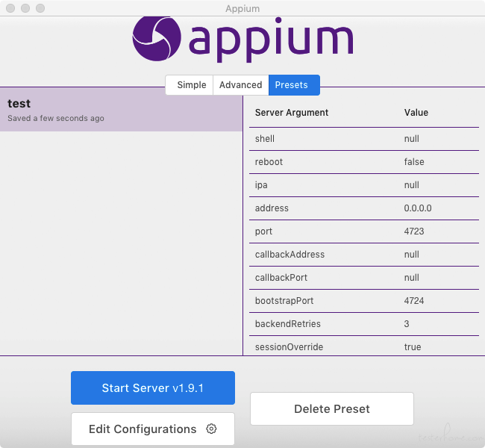Click the sessionOverride value 'true'
Screen dimensions: 485x448
point(413,346)
